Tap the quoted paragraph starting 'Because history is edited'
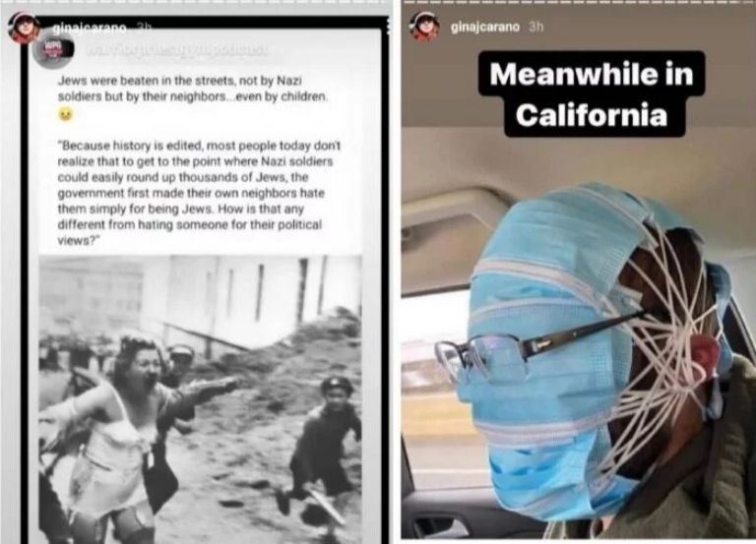Image resolution: width=756 pixels, height=544 pixels. tap(199, 193)
